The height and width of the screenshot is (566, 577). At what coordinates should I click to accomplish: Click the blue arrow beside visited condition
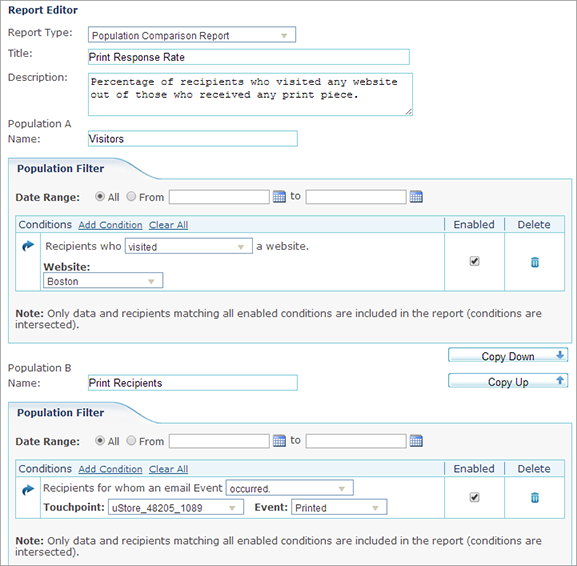point(28,245)
